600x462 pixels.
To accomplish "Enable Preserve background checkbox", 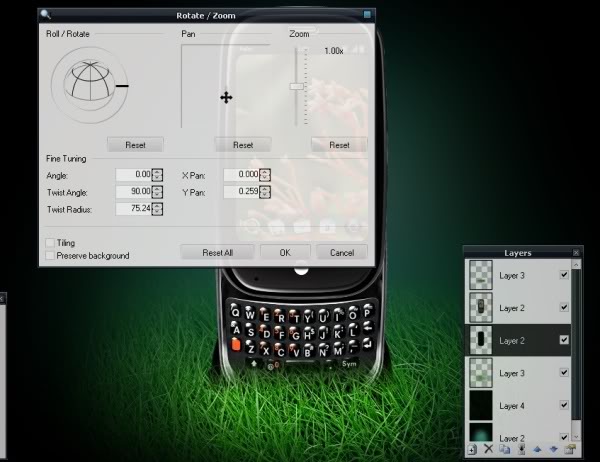I will pyautogui.click(x=50, y=255).
